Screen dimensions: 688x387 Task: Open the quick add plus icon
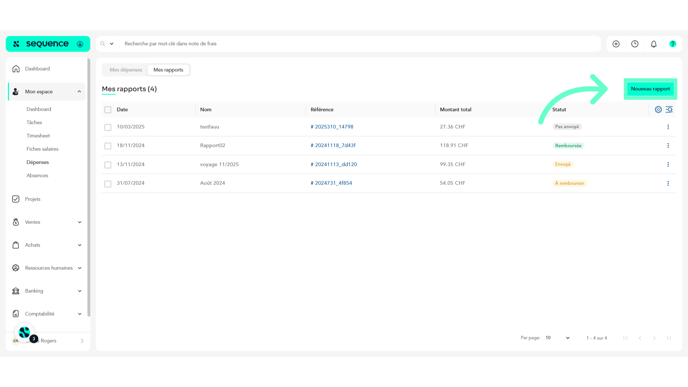[x=616, y=44]
